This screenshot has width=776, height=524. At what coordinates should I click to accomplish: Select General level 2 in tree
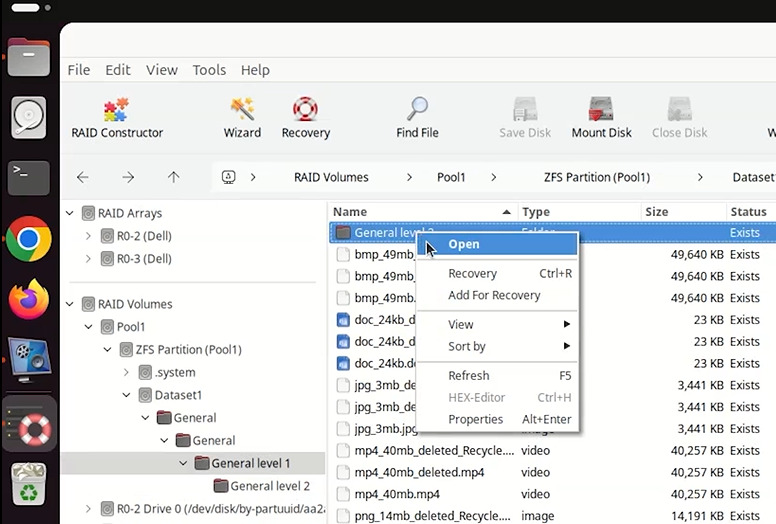click(x=270, y=486)
